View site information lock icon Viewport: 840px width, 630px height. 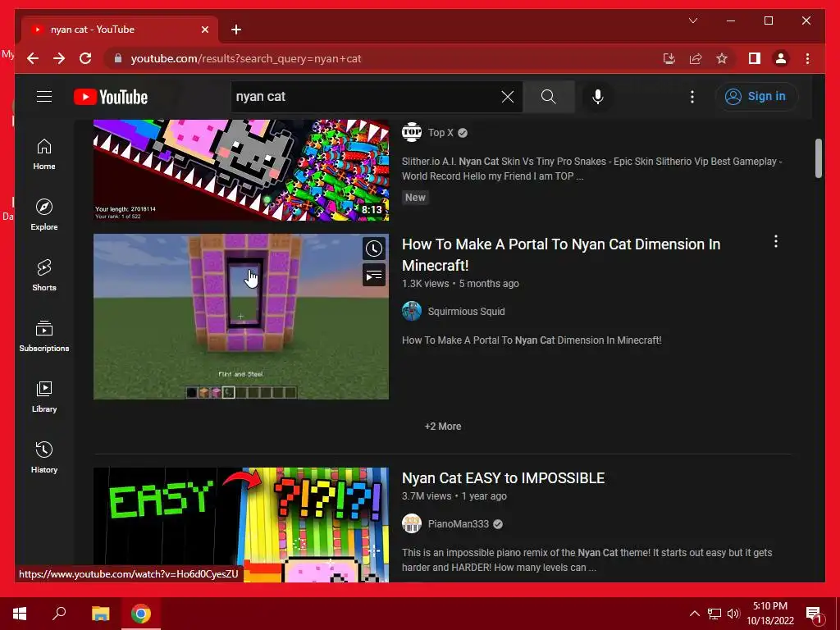(118, 58)
